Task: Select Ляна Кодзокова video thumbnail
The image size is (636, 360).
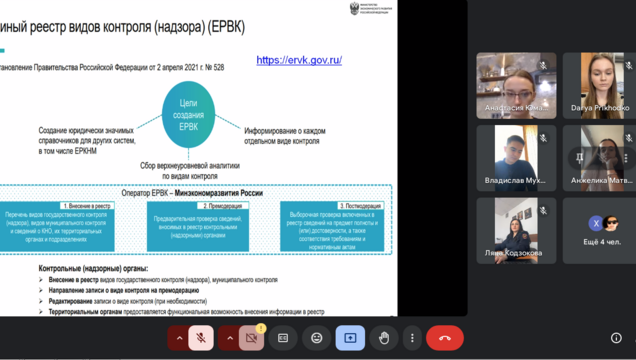Action: (x=516, y=231)
